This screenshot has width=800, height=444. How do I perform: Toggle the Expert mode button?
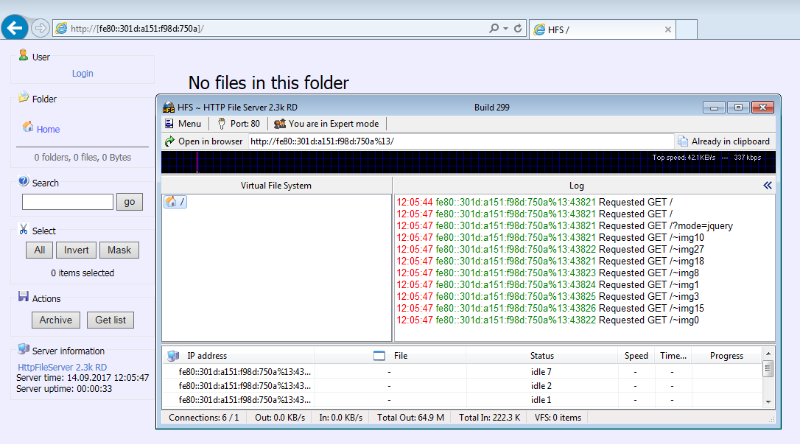click(326, 124)
